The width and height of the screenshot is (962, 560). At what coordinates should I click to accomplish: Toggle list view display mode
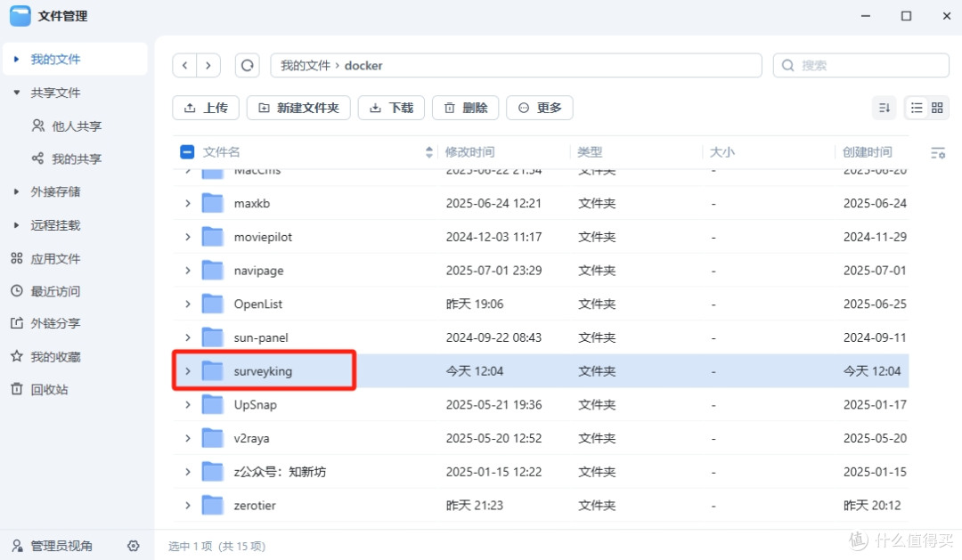916,107
